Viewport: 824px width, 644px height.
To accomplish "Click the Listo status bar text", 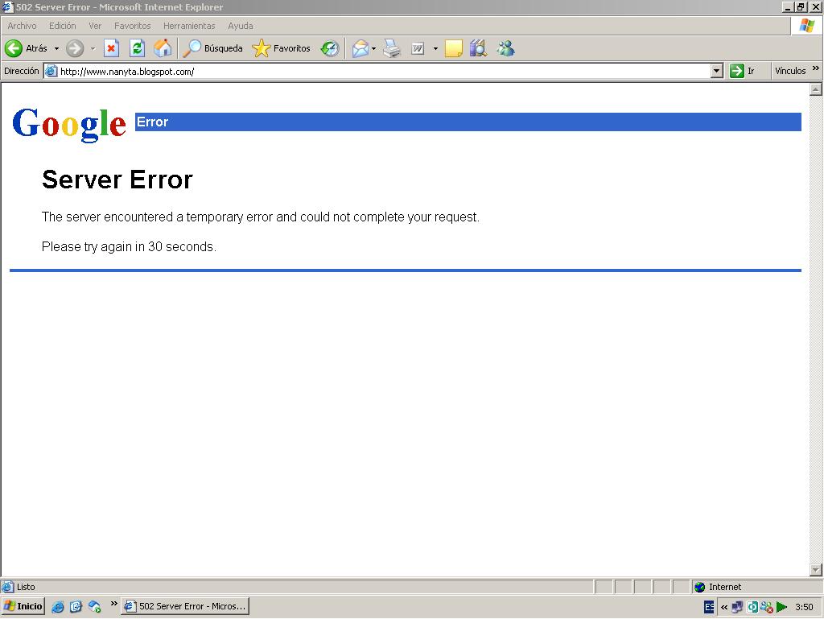I will point(26,587).
